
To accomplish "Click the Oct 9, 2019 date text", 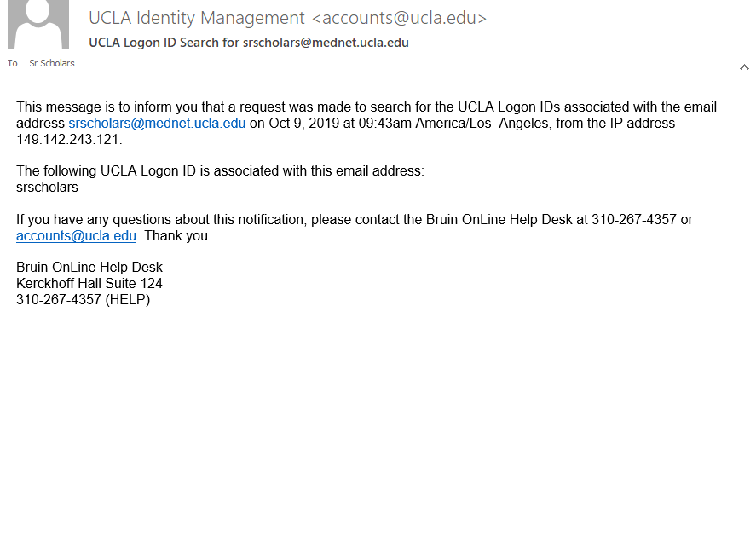I will pyautogui.click(x=303, y=124).
